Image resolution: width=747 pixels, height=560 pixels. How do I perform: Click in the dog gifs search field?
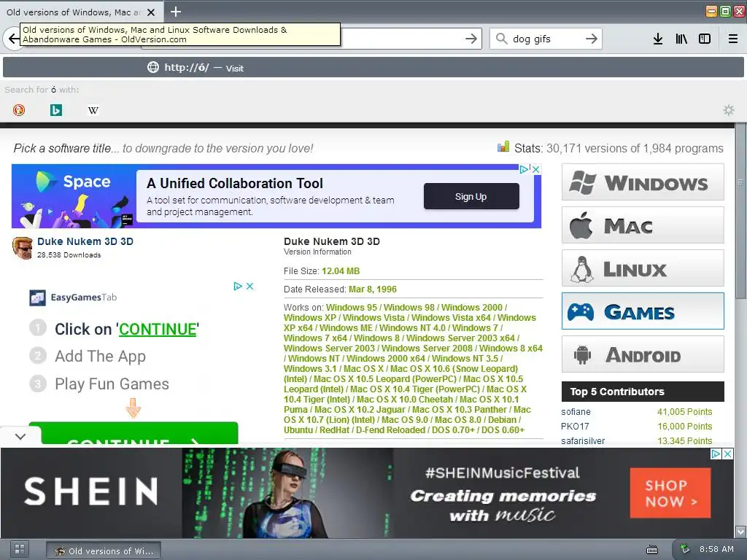tap(546, 39)
